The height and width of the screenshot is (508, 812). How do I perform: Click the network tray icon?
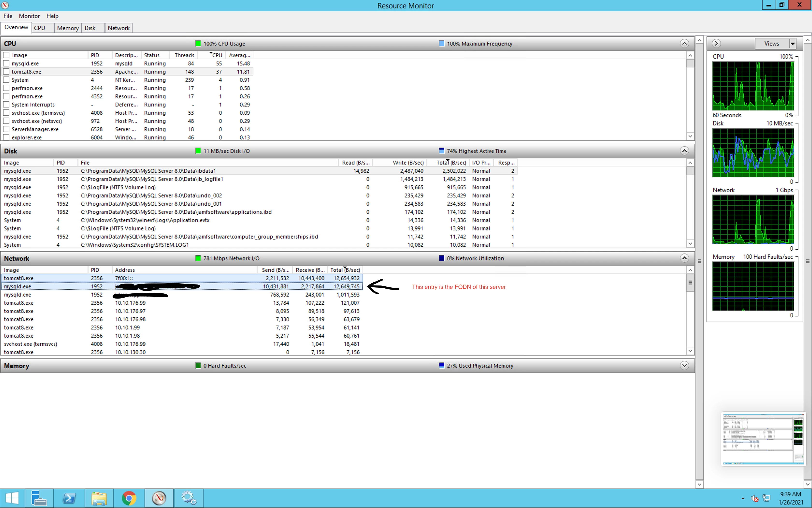766,498
